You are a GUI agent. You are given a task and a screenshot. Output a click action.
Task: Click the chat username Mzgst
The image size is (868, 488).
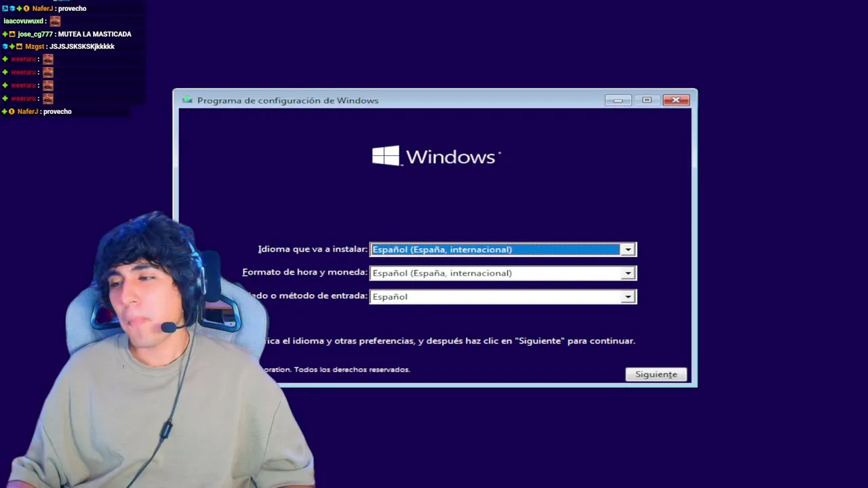tap(35, 47)
